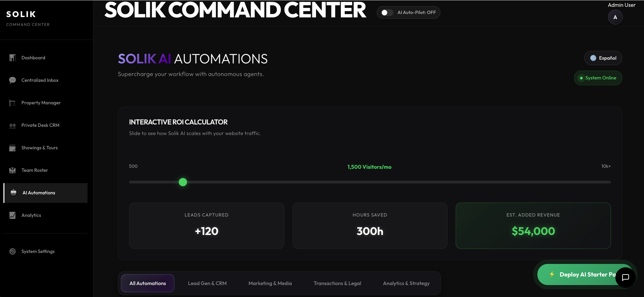The width and height of the screenshot is (644, 297).
Task: Click the Est. Added Revenue $54,000 card
Action: [x=533, y=226]
